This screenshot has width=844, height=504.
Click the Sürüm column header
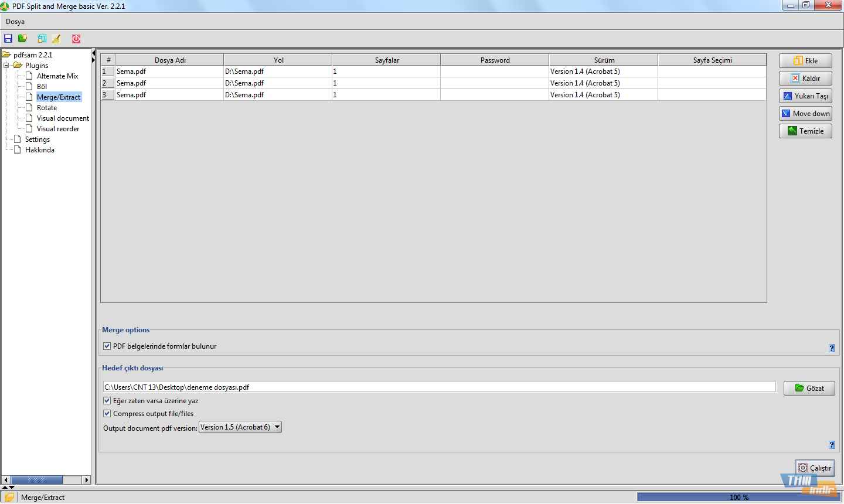[x=604, y=60]
